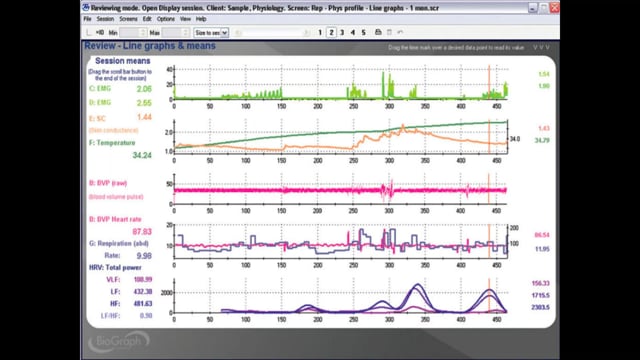Click the current reading 11.95 beside respiration graph
The height and width of the screenshot is (360, 640).
tap(542, 249)
